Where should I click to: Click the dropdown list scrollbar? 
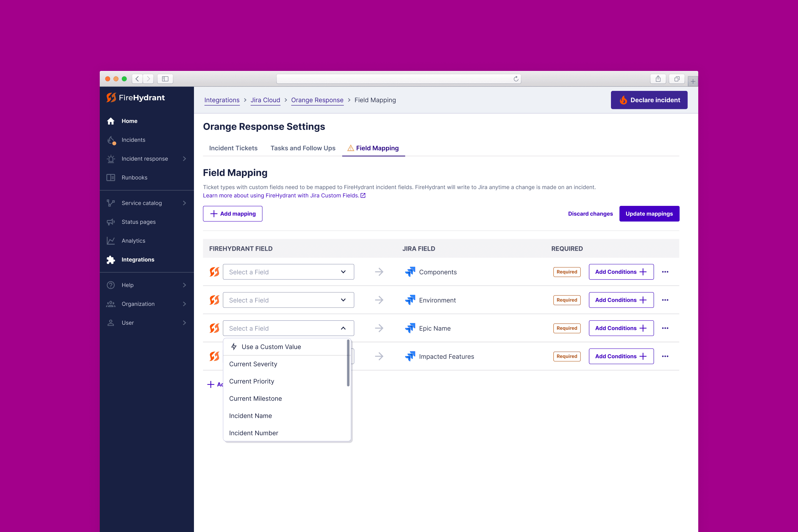click(348, 363)
